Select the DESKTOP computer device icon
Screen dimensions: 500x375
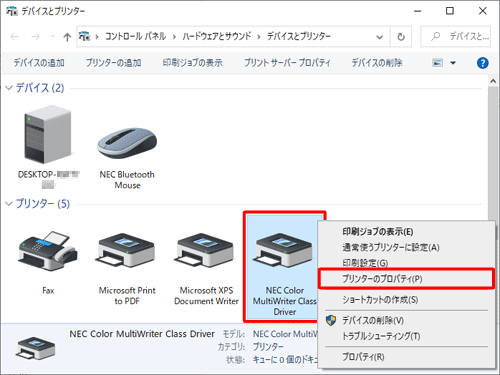coord(48,134)
